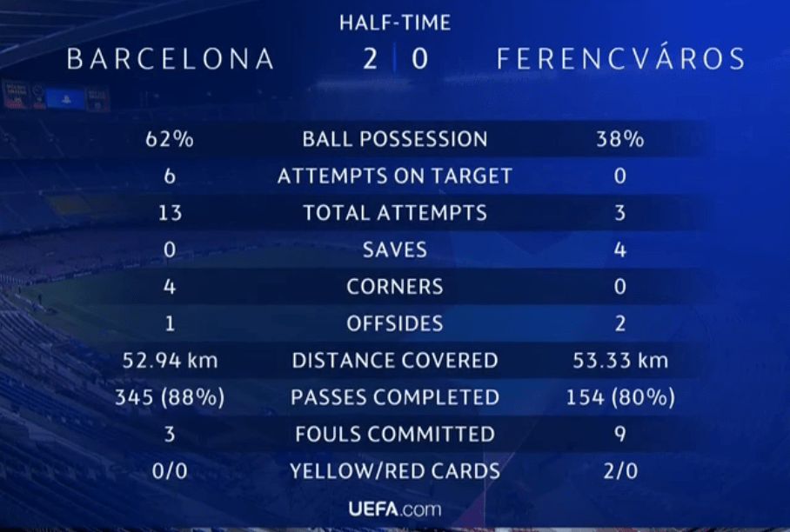
Task: Click the HALF-TIME heading
Action: [x=395, y=23]
